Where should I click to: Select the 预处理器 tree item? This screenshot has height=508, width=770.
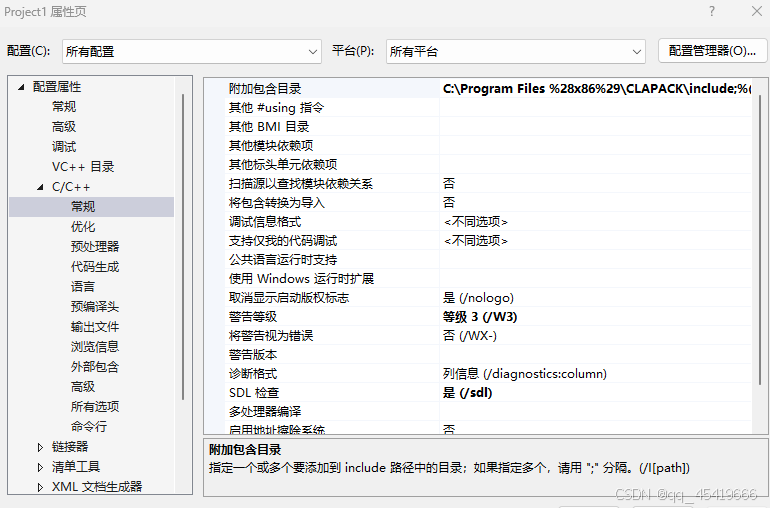click(x=95, y=247)
